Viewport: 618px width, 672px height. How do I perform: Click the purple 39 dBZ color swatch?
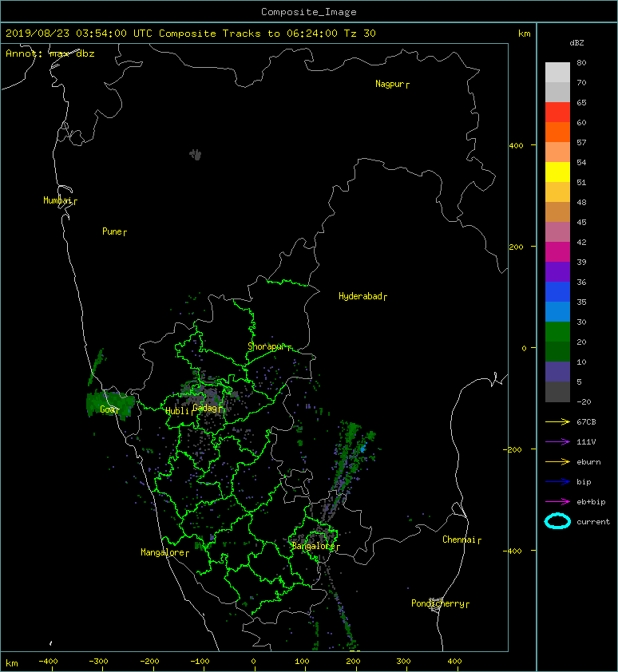point(557,272)
